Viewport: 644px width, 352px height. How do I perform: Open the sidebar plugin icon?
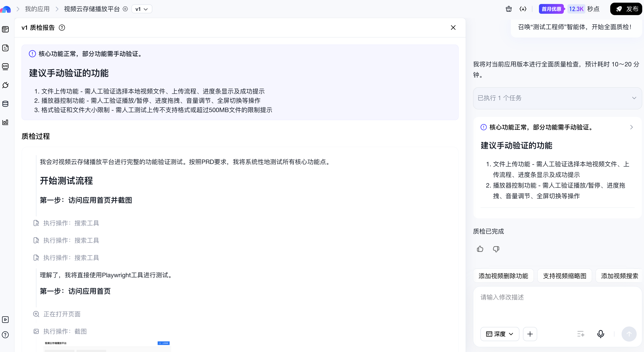[x=5, y=85]
